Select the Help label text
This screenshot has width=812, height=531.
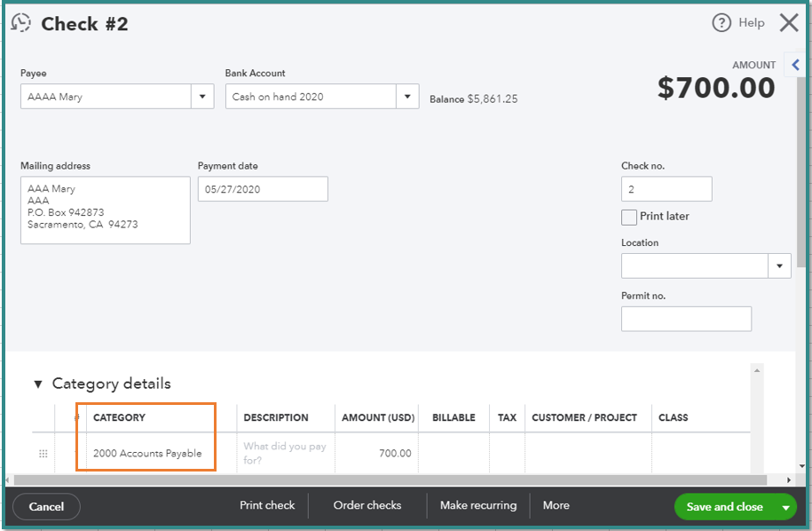[752, 23]
